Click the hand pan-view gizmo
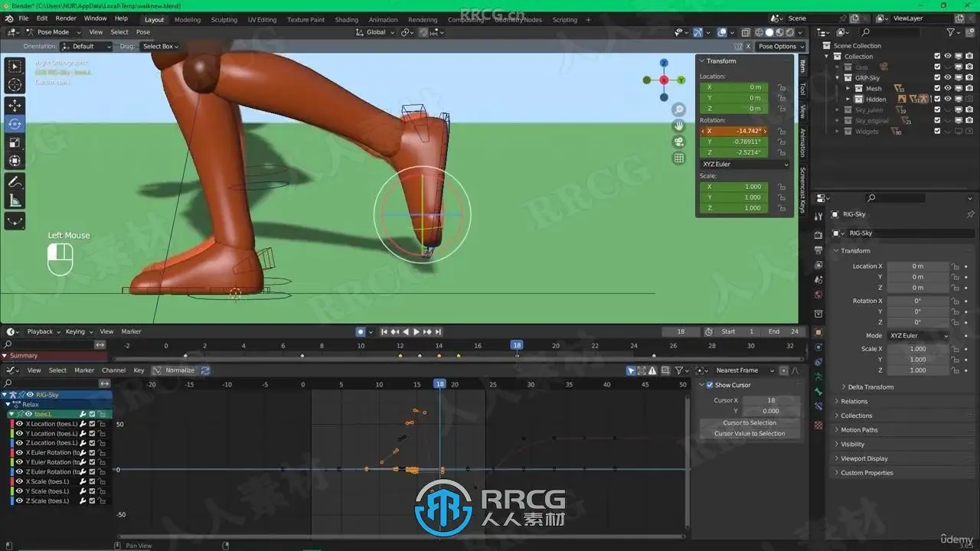 pos(679,126)
